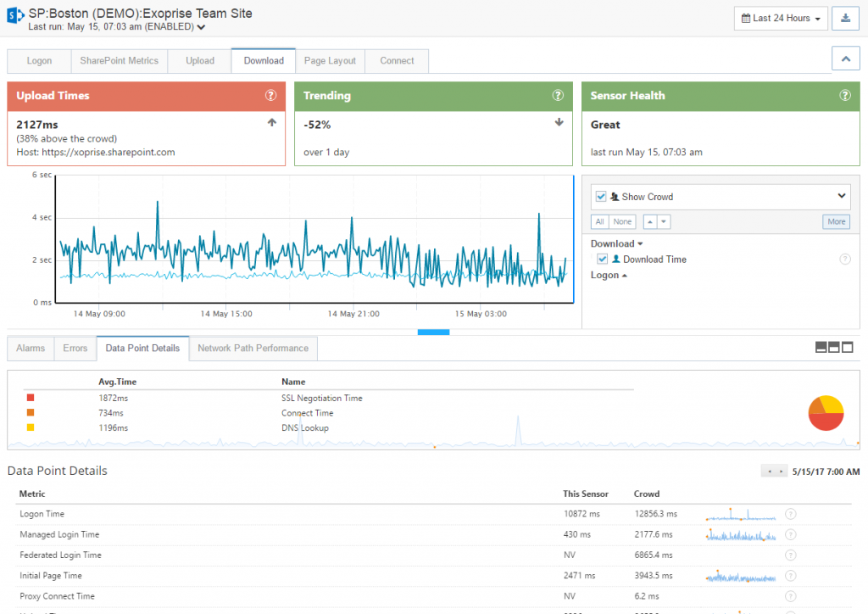Click the Trending panel question mark icon
This screenshot has height=614, width=868.
tap(558, 95)
